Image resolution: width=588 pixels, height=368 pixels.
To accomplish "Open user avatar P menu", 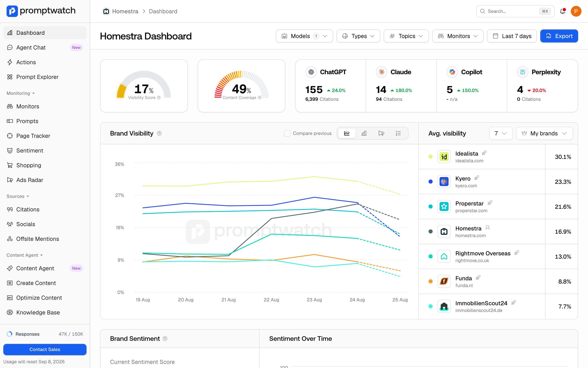I will [x=576, y=11].
